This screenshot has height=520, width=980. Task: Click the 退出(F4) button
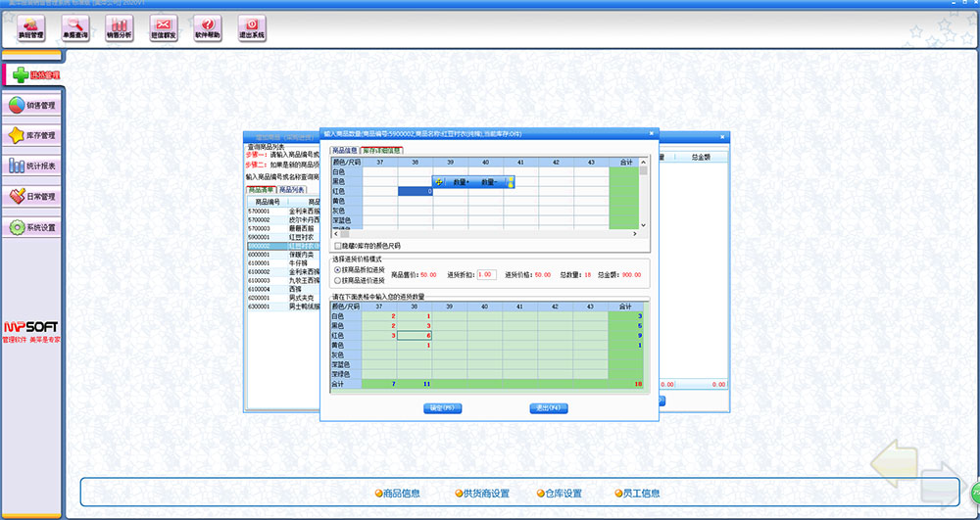[x=547, y=407]
